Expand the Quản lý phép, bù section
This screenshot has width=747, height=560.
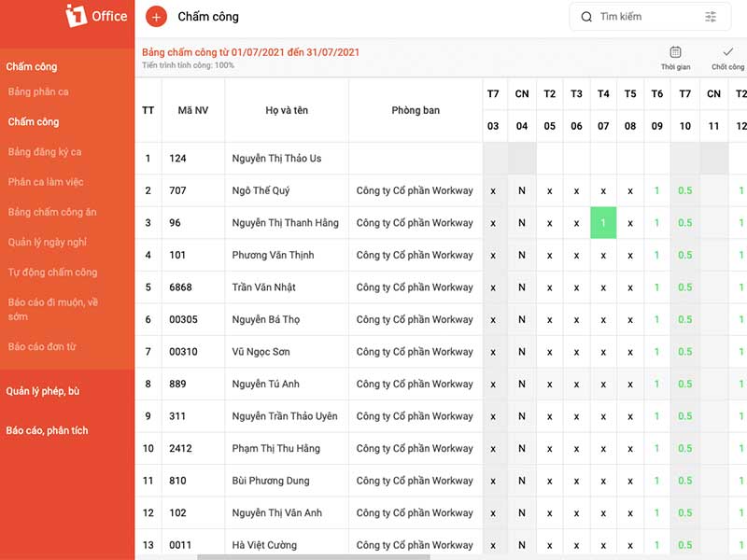click(x=43, y=391)
